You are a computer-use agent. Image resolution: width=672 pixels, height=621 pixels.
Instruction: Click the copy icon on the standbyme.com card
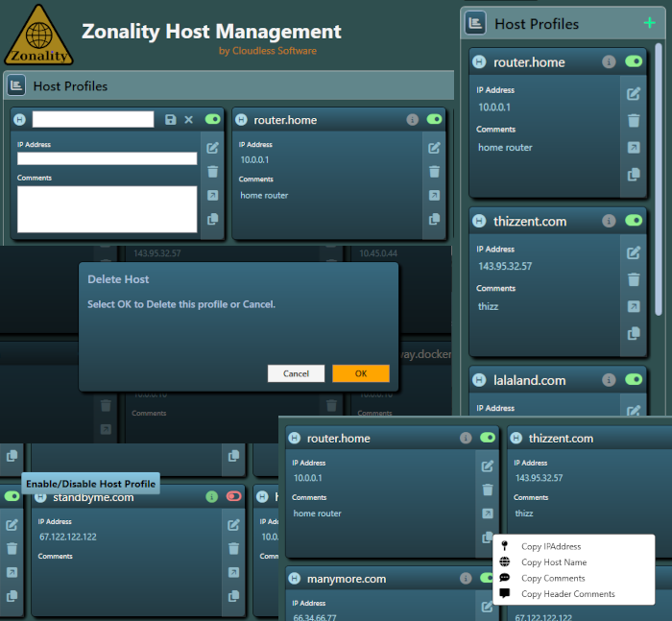233,596
